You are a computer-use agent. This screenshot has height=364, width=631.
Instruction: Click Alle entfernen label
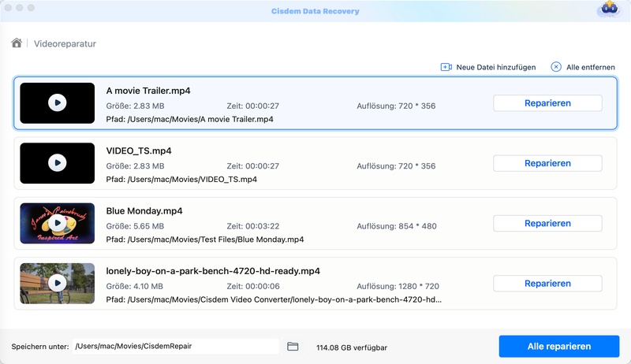coord(590,68)
